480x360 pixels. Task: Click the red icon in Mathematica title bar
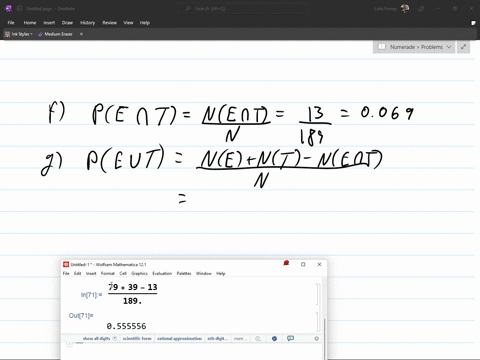click(x=286, y=264)
